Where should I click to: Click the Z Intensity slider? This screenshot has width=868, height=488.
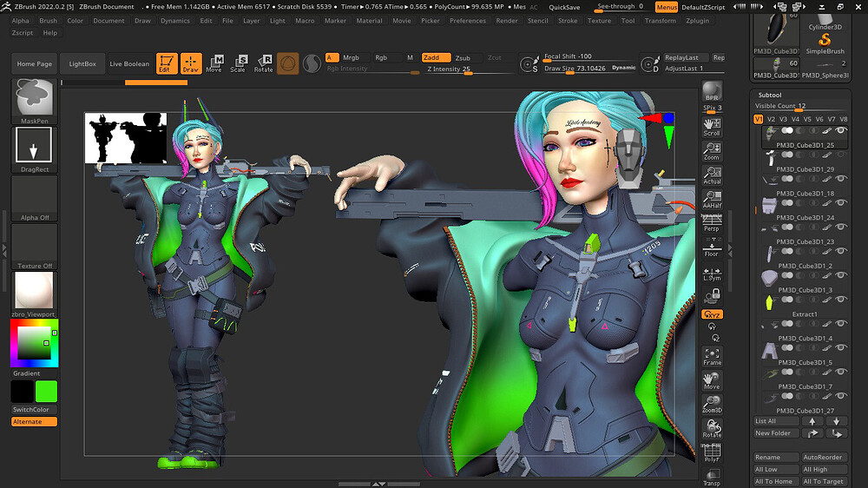click(x=470, y=69)
